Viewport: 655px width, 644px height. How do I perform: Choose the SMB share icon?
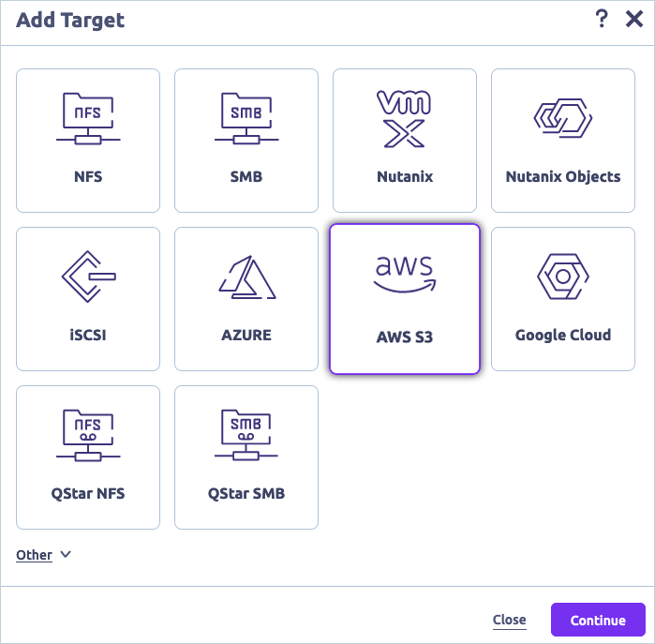[246, 119]
